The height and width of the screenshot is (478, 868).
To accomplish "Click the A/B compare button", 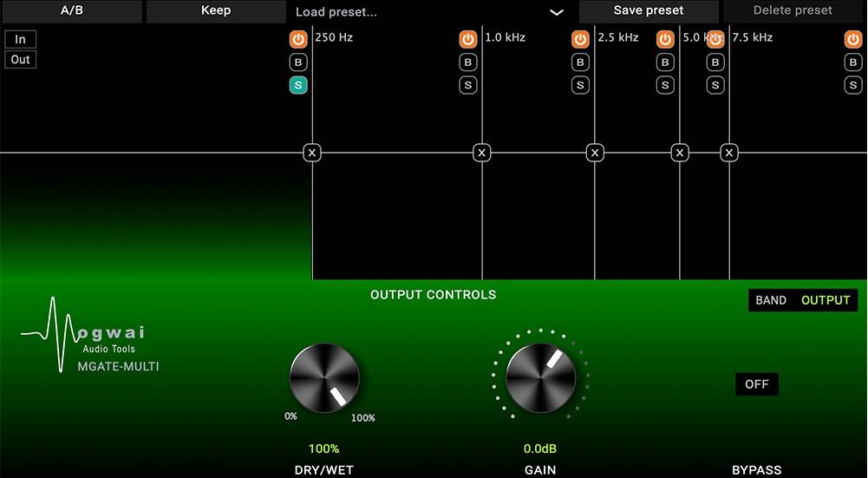I will pos(71,11).
